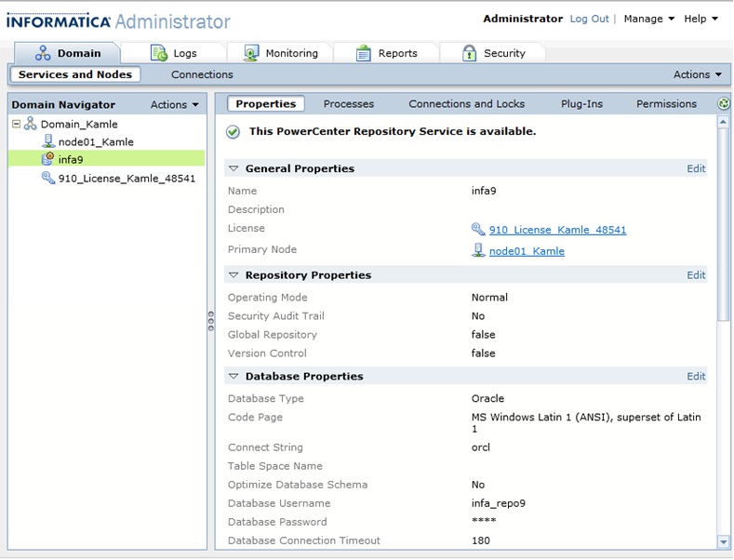Click the Logs tab document icon

tap(159, 53)
